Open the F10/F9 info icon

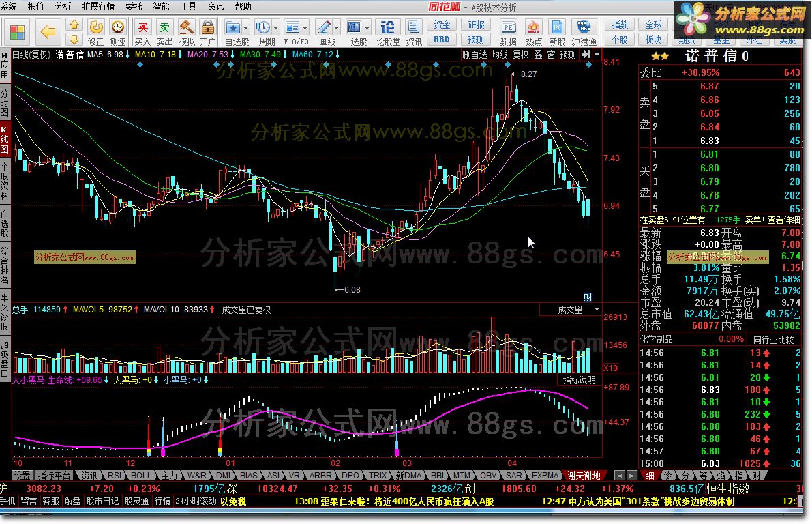point(293,32)
